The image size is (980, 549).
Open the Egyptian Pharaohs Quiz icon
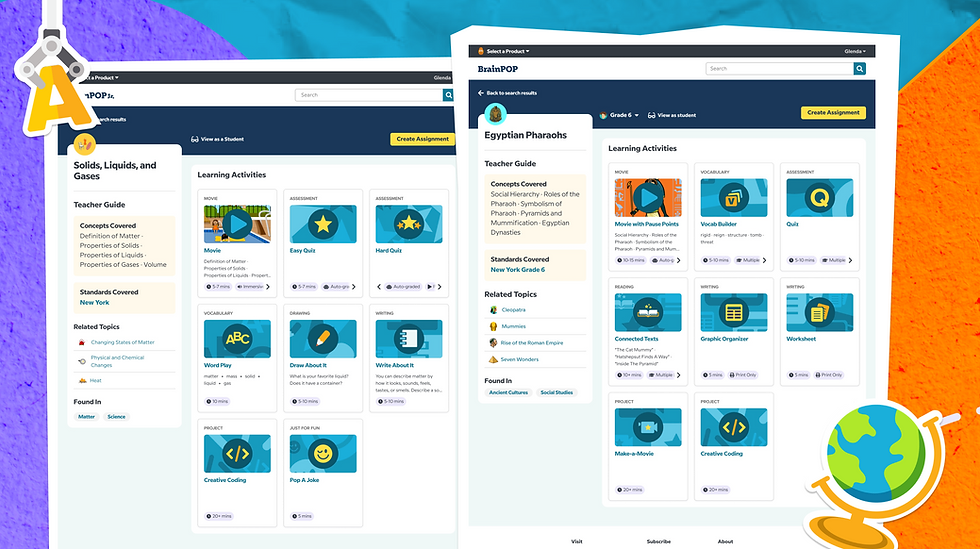(819, 198)
